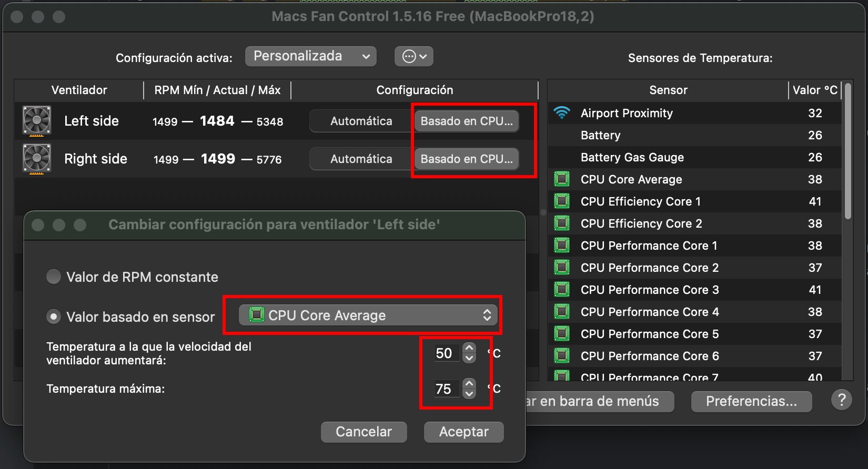
Task: Open the CPU Core Average sensor dropdown
Action: point(368,315)
